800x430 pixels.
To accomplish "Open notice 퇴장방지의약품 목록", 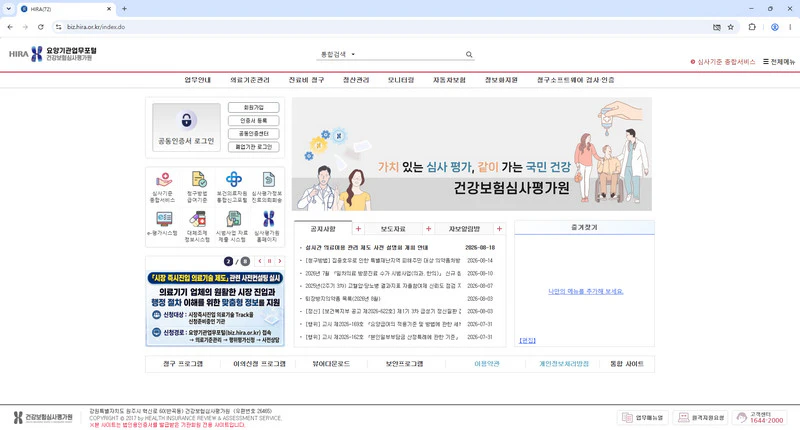I will pos(343,299).
